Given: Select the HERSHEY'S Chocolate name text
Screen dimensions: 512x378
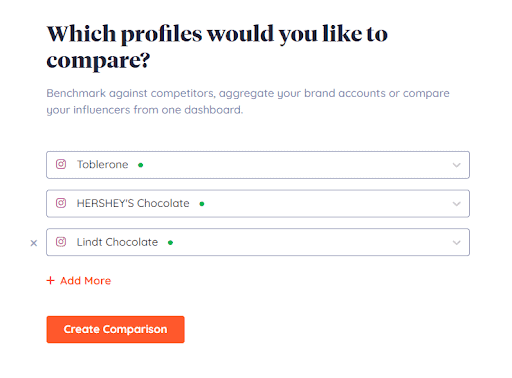Looking at the screenshot, I should coord(133,203).
